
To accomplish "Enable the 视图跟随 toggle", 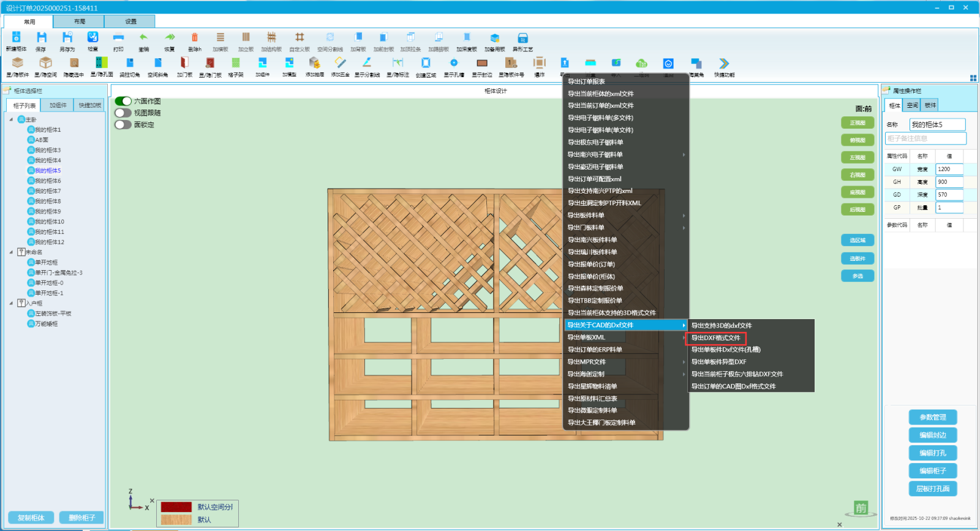I will tap(123, 113).
